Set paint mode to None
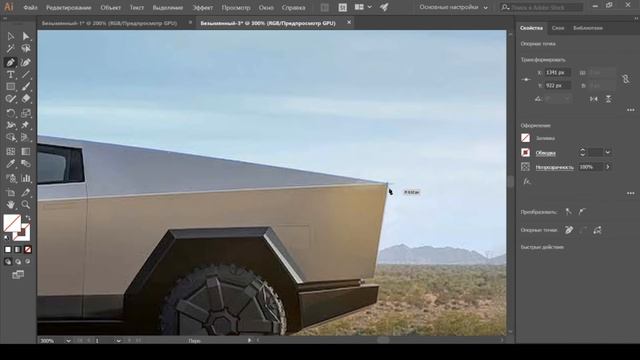The height and width of the screenshot is (360, 640). click(x=28, y=249)
